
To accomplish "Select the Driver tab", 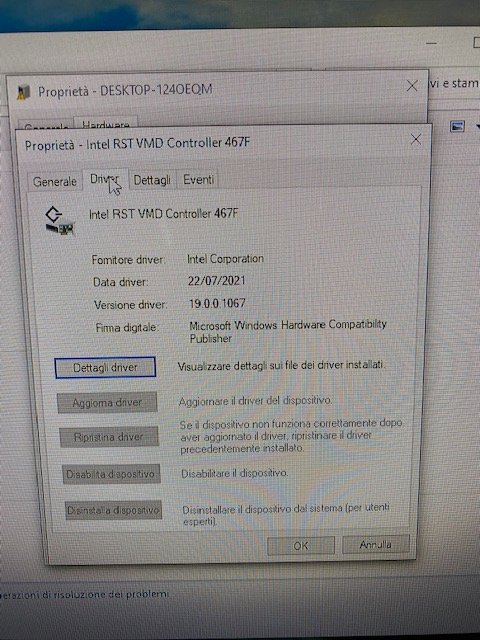I will 105,179.
